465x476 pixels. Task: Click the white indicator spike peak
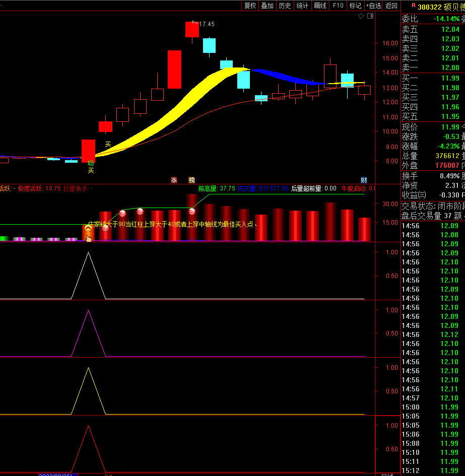[x=88, y=252]
